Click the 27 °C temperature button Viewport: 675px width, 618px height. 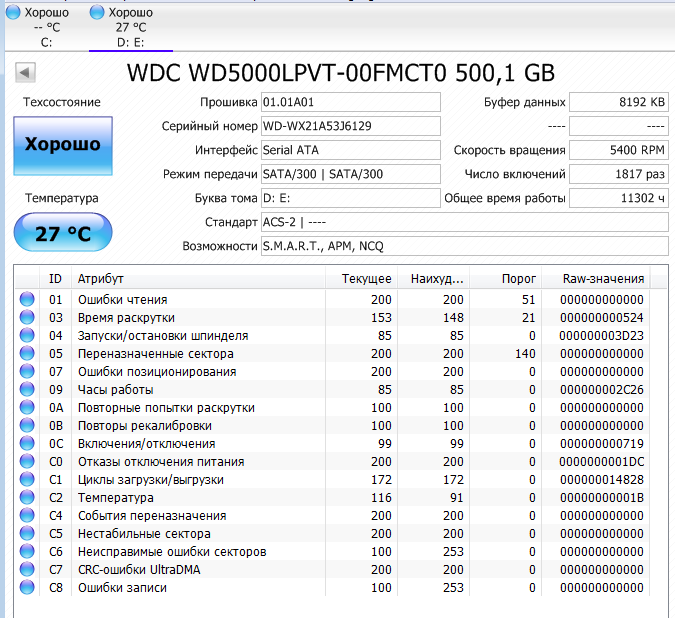tap(63, 233)
